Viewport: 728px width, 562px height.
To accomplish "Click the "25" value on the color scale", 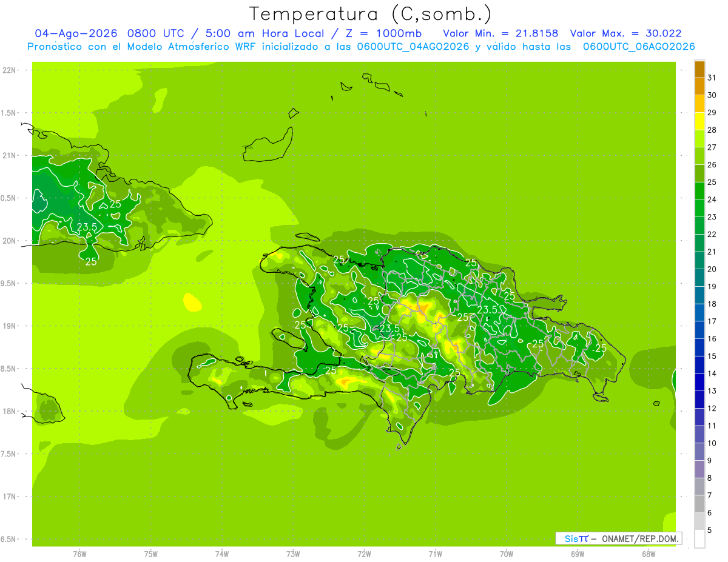I will click(712, 182).
